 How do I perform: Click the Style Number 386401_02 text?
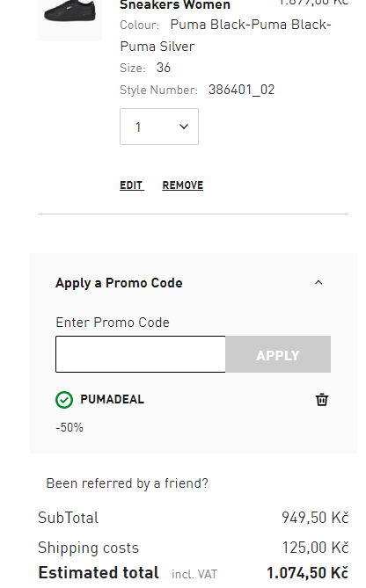click(241, 90)
